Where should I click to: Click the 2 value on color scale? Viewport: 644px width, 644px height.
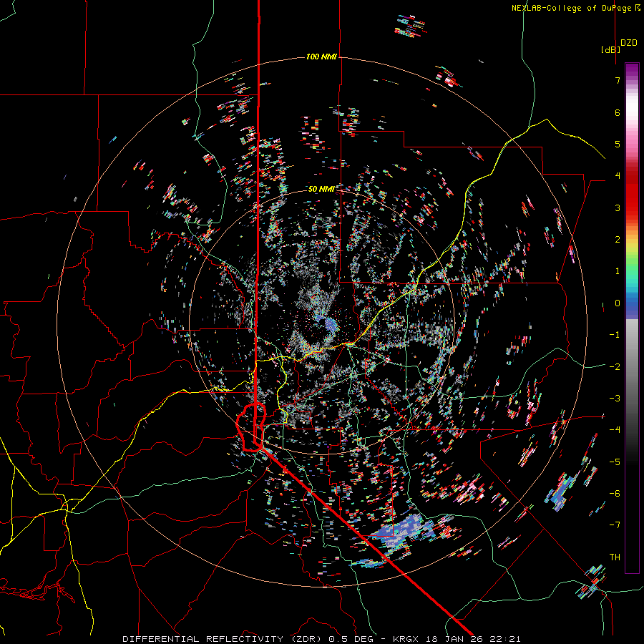tap(618, 240)
